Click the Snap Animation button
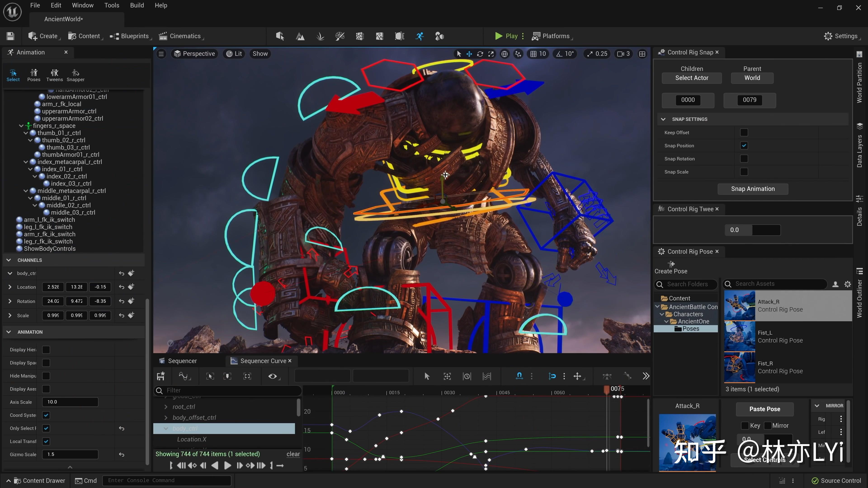 (x=753, y=189)
